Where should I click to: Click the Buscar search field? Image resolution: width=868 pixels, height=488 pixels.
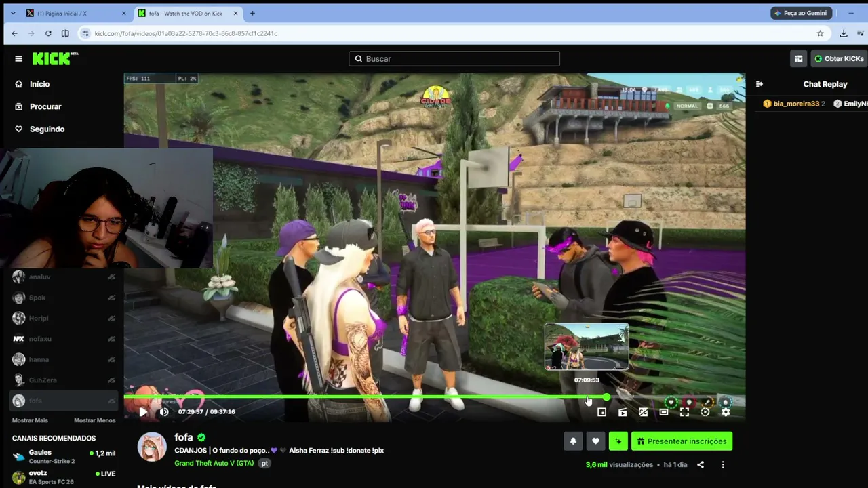pyautogui.click(x=454, y=59)
